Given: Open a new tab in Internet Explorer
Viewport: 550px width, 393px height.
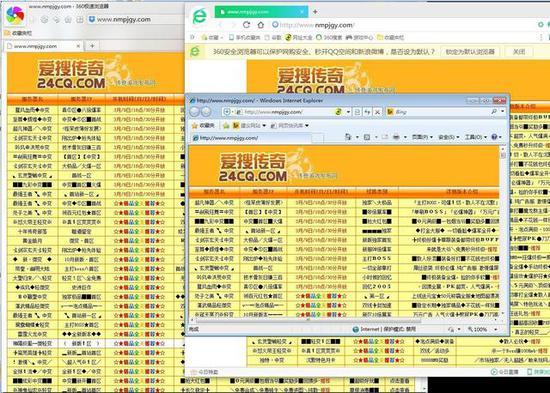Looking at the screenshot, I should pyautogui.click(x=317, y=138).
